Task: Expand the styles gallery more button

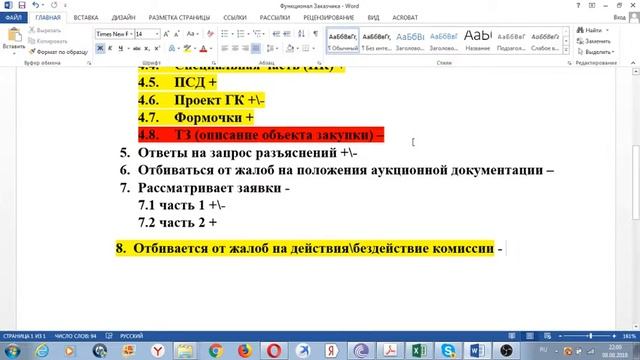Action: (x=566, y=50)
